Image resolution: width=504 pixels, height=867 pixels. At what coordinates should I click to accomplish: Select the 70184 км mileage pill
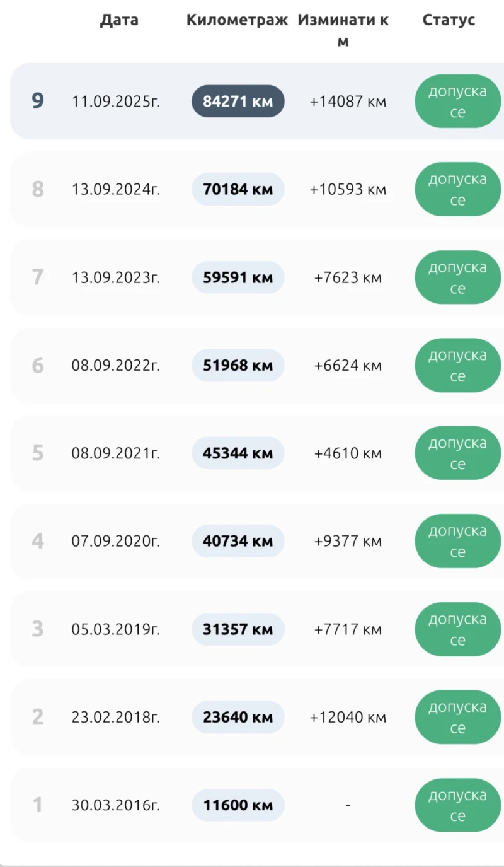(x=238, y=189)
